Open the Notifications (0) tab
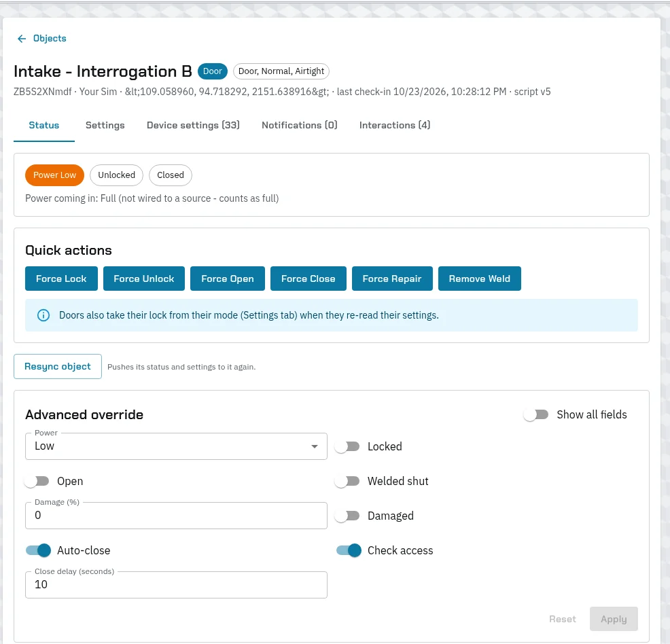 click(x=300, y=125)
